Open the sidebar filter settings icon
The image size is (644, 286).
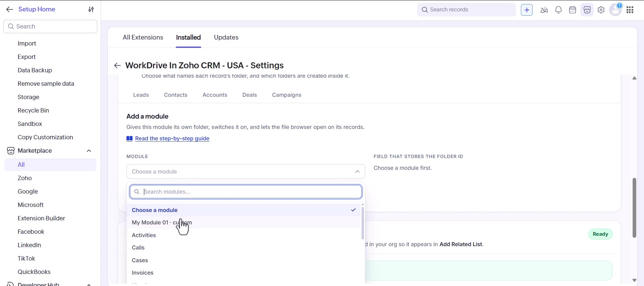click(91, 9)
